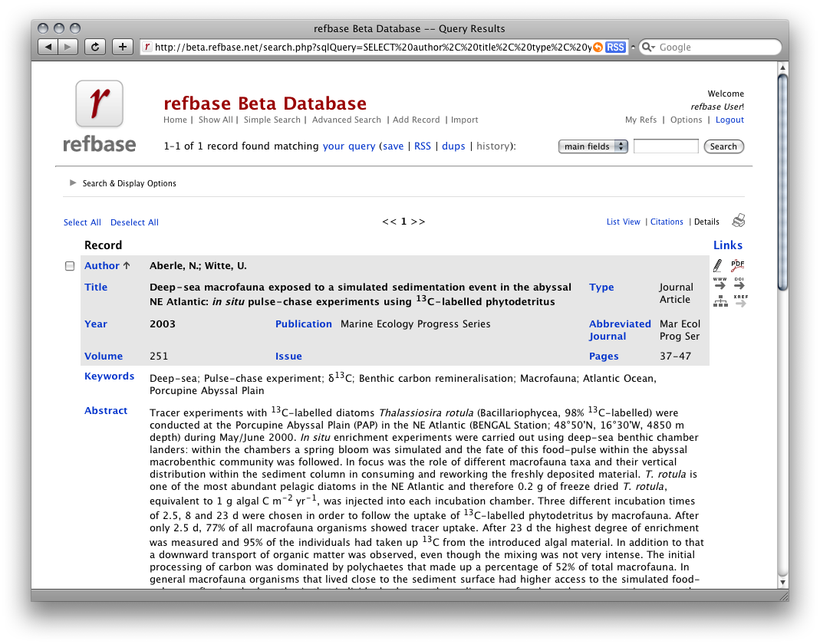Follow the WWW arrow link icon
The image size is (820, 644).
coord(720,284)
